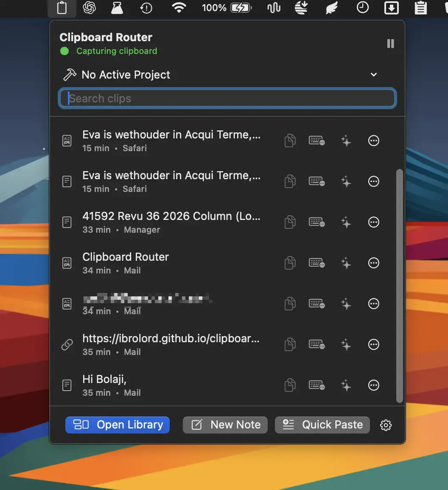The width and height of the screenshot is (448, 490).
Task: Open more options for the github.io link clip
Action: 374,344
